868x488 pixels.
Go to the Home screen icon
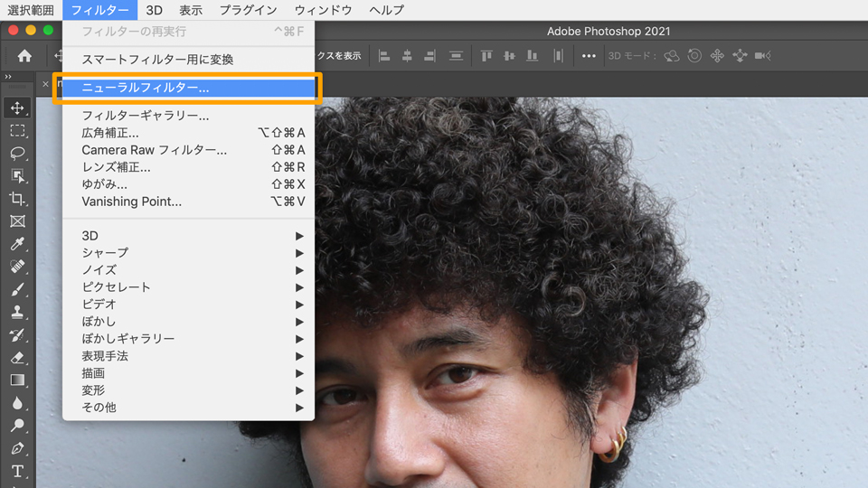[x=24, y=55]
